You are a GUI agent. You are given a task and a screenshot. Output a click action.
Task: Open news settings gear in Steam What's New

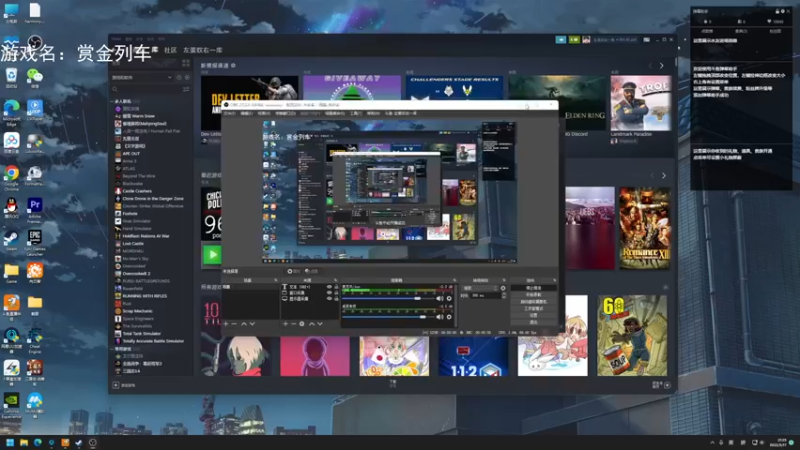pyautogui.click(x=233, y=65)
